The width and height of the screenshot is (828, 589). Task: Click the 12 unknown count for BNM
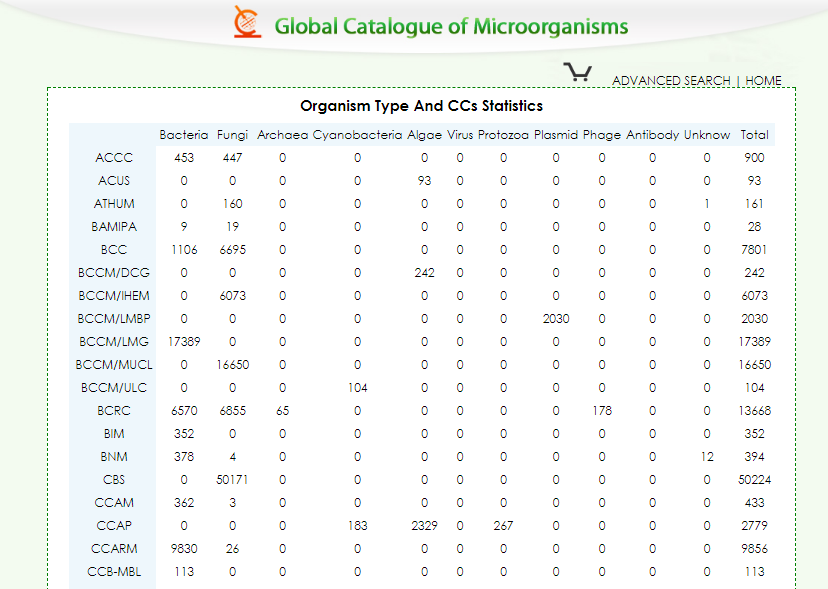tap(707, 456)
